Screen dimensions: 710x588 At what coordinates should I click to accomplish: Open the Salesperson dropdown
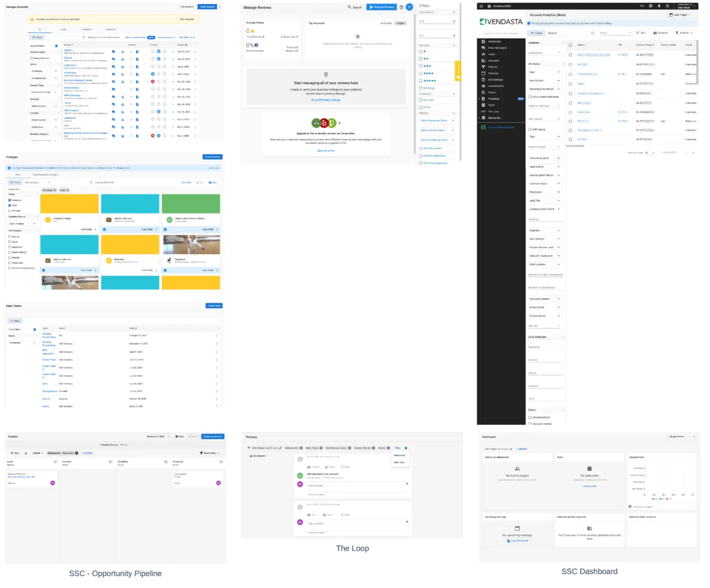544,53
